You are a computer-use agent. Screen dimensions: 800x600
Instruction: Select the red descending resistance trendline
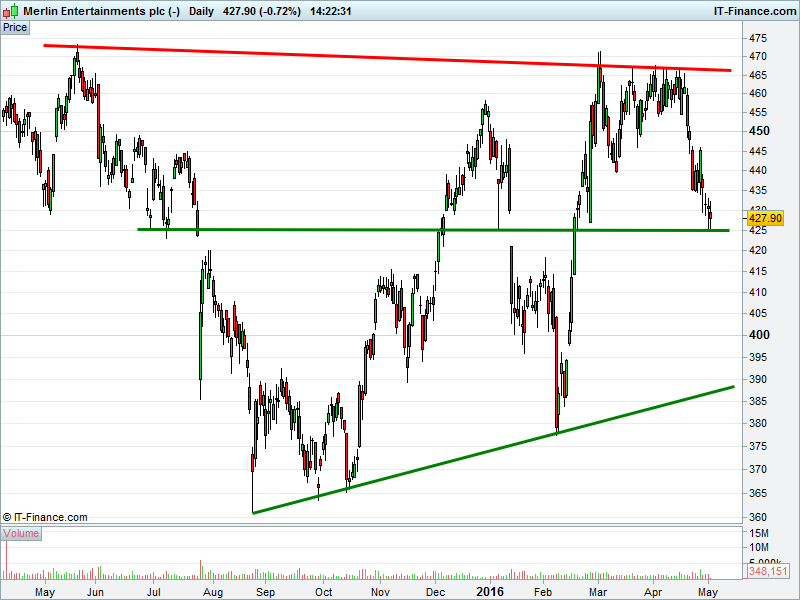[388, 58]
